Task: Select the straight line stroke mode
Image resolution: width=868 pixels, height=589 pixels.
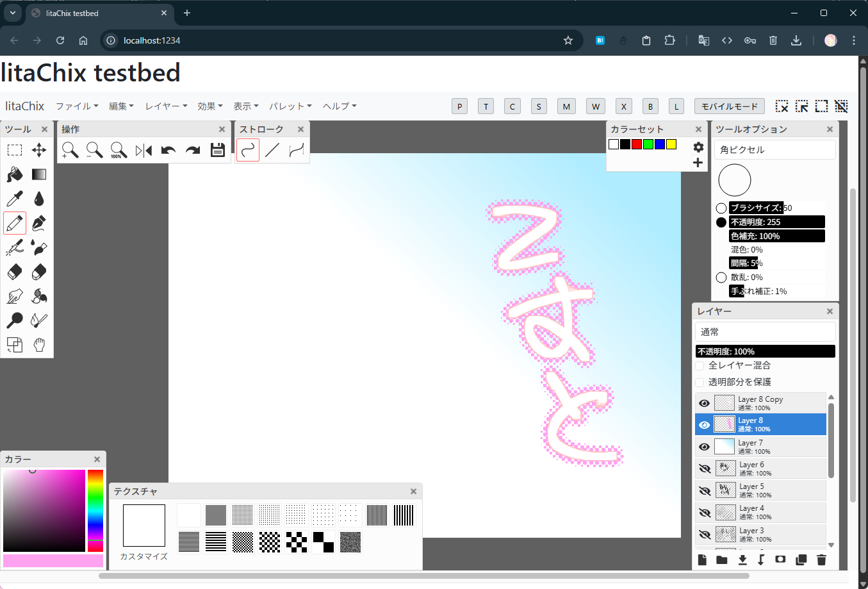Action: pos(272,151)
